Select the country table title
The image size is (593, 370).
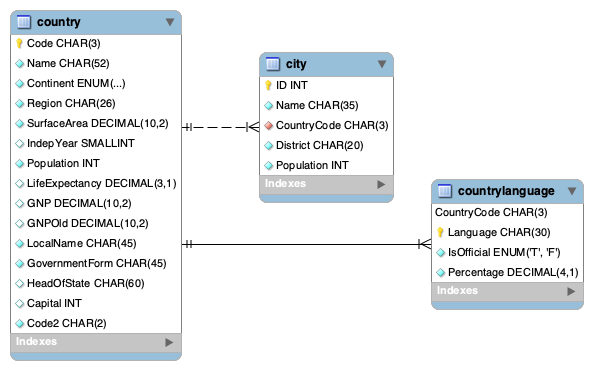point(59,22)
